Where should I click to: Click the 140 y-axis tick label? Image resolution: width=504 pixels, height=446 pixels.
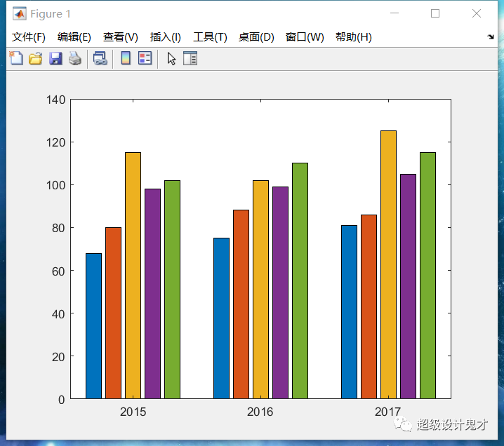tap(56, 100)
